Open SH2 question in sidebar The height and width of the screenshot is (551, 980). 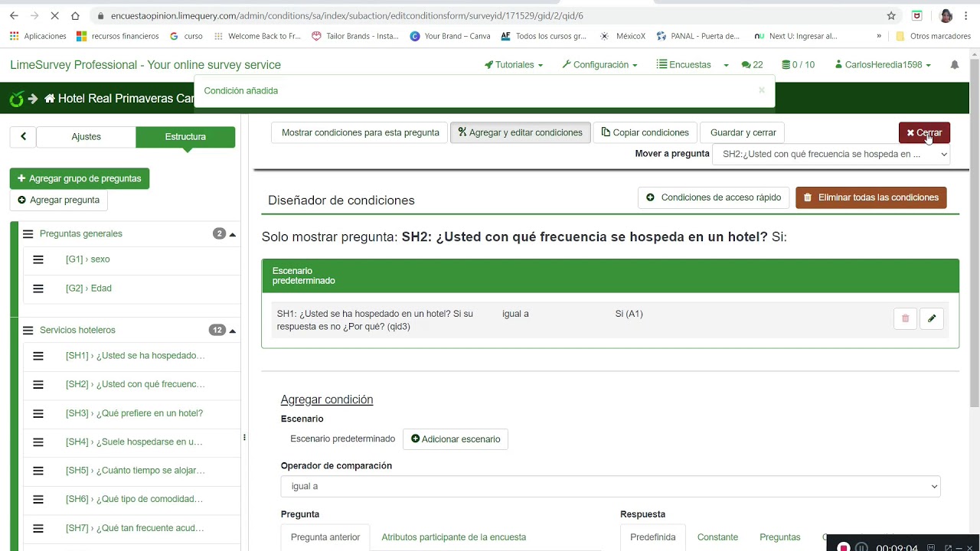coord(136,384)
